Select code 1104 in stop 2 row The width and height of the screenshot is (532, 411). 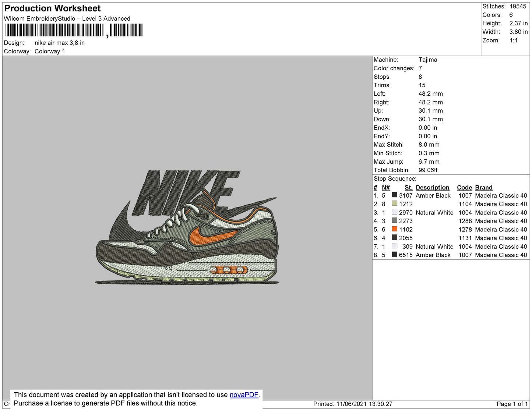(465, 204)
